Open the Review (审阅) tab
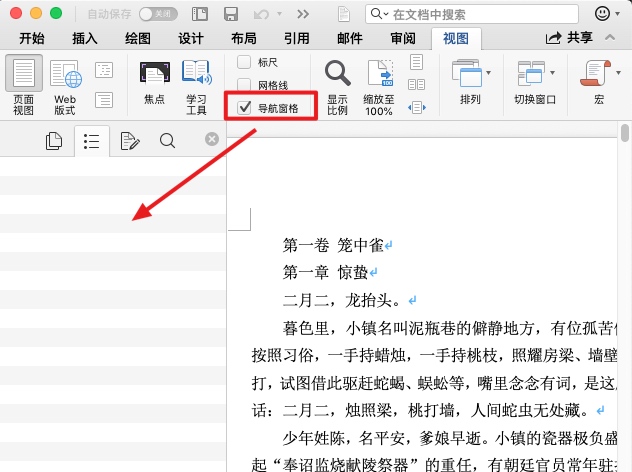This screenshot has height=472, width=632. tap(403, 38)
